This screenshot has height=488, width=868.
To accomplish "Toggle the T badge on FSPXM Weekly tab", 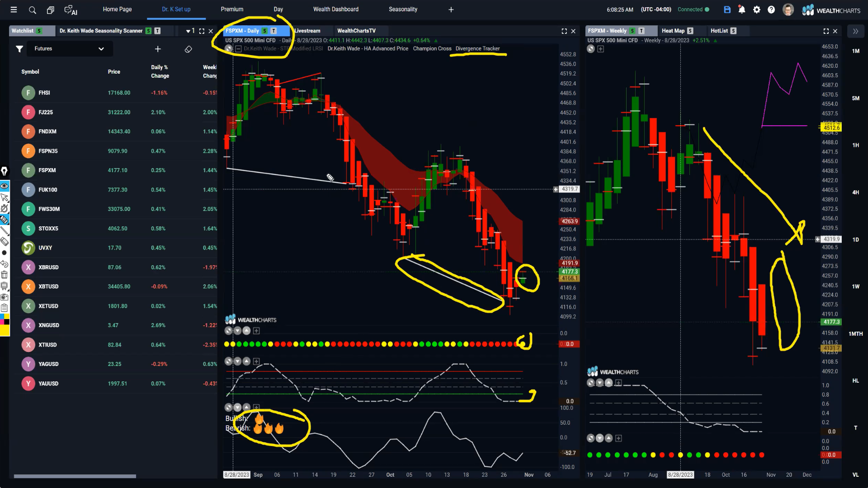I will coord(641,31).
